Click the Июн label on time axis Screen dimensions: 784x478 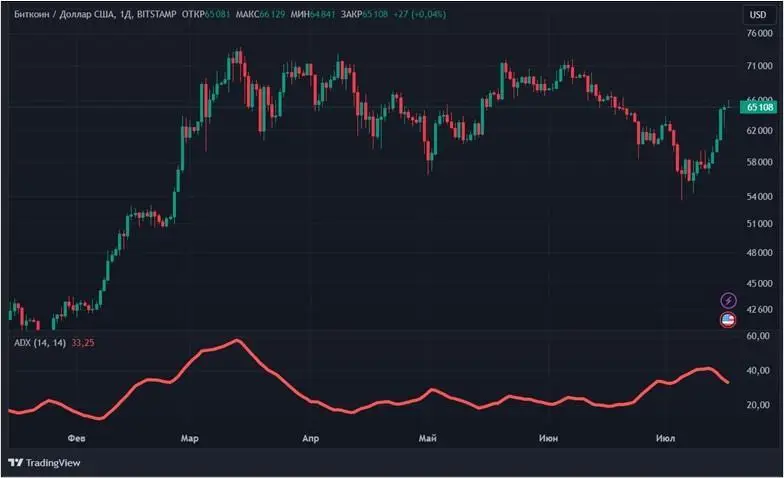point(548,438)
